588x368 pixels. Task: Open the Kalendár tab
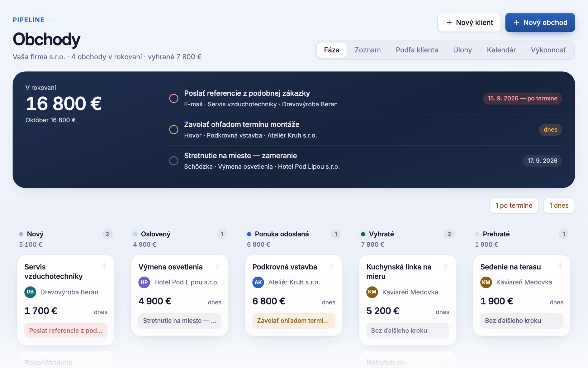pos(501,50)
